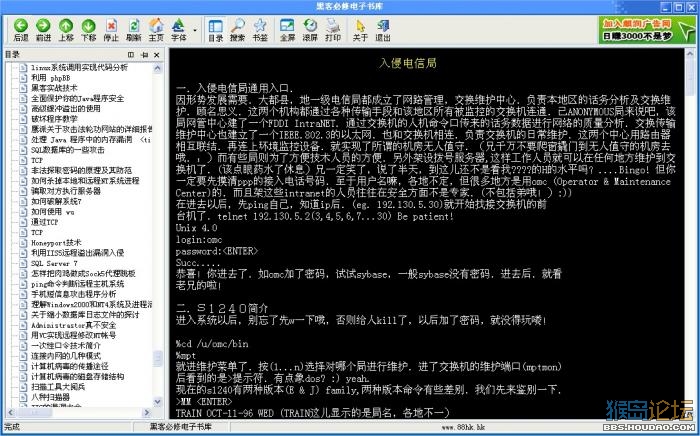
Task: Open the 搜索 search tool
Action: (238, 30)
